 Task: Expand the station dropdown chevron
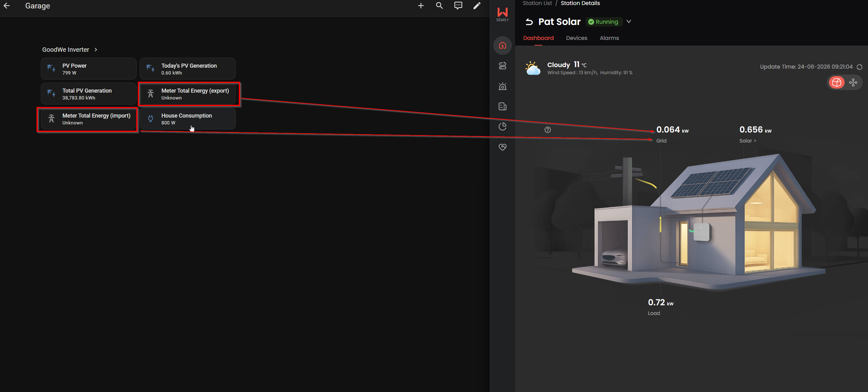pos(629,22)
